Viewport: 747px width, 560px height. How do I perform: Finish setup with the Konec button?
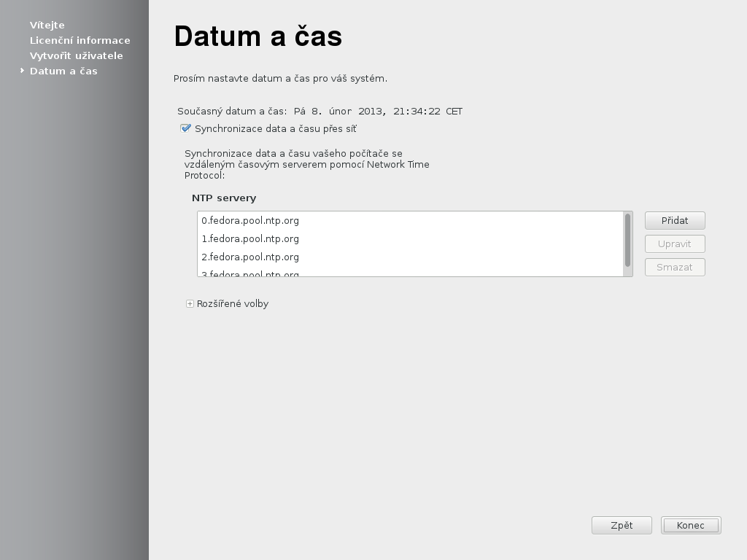[691, 525]
